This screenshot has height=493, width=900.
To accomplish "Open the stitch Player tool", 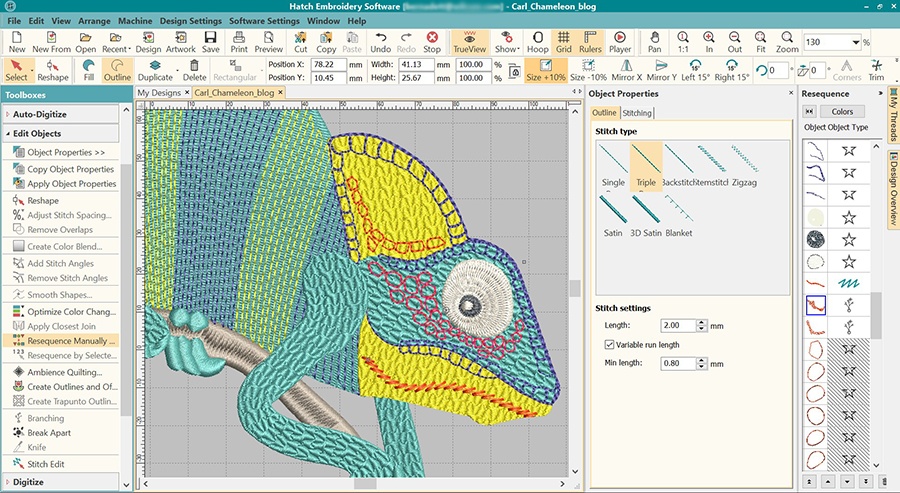I will coord(620,41).
